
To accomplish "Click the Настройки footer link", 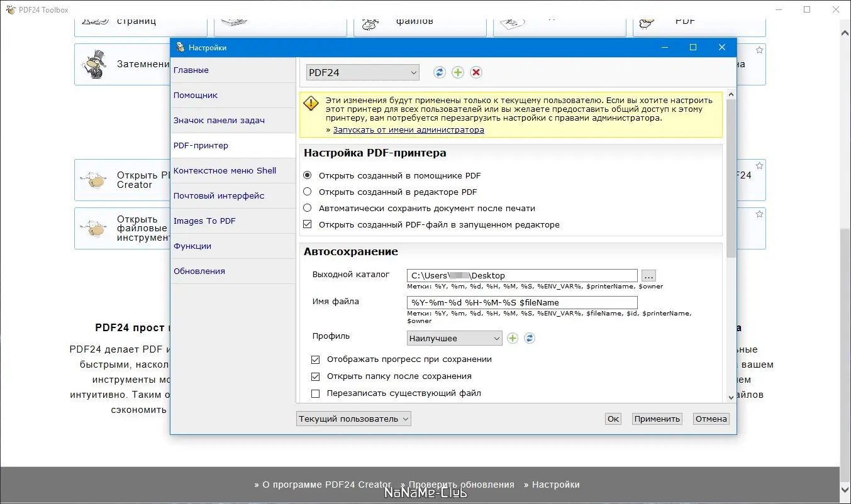I will [555, 485].
